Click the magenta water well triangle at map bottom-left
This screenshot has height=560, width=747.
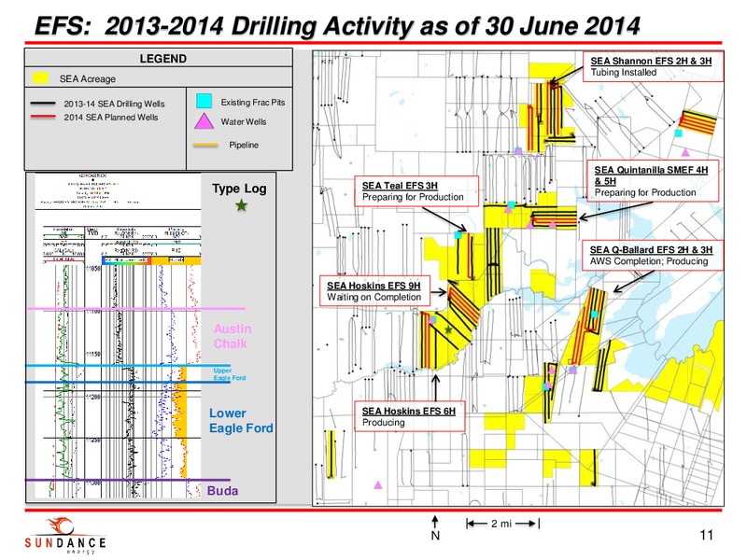click(378, 484)
